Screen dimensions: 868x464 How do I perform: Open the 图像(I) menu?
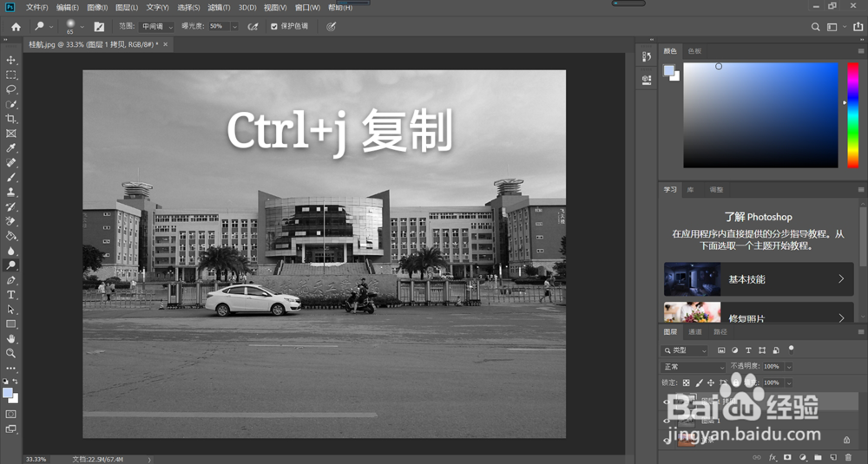point(97,7)
